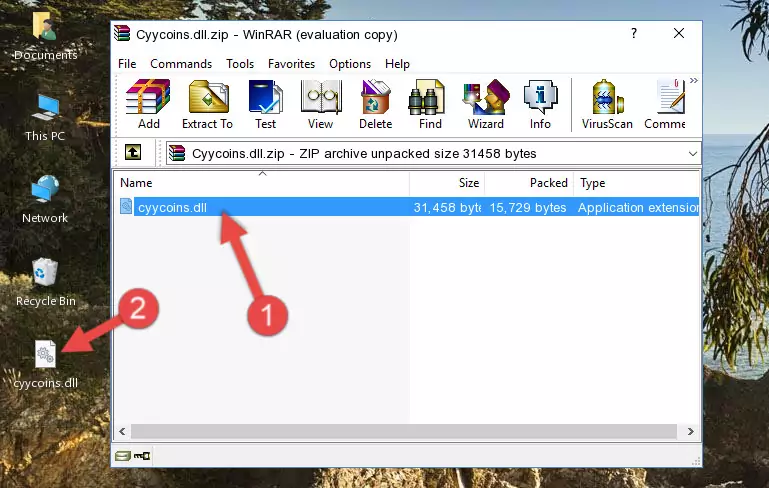Open the Tools menu

[x=240, y=64]
